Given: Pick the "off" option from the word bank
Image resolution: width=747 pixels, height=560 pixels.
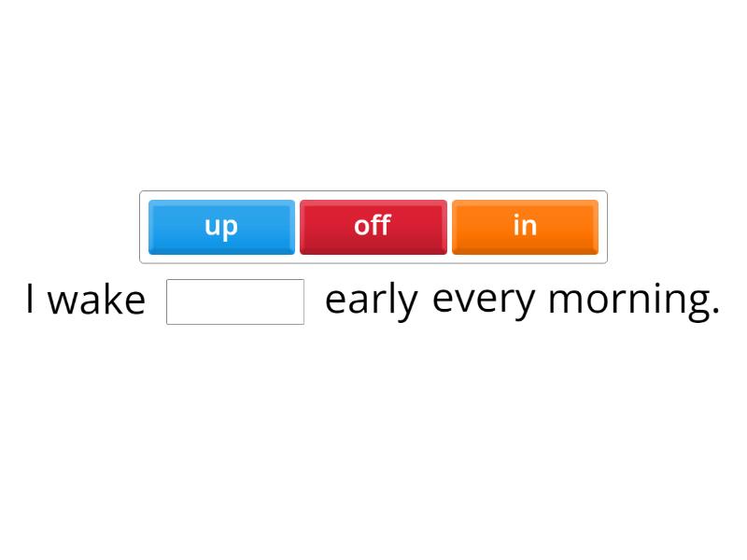Looking at the screenshot, I should [373, 226].
